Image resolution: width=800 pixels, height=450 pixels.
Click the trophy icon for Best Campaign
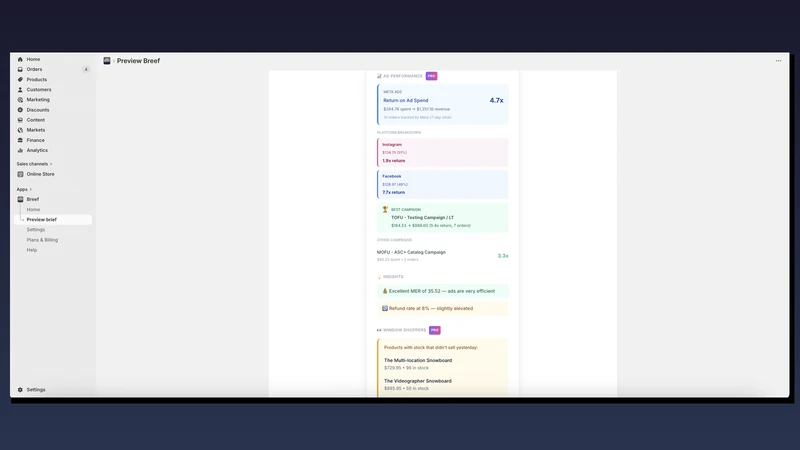(x=385, y=210)
